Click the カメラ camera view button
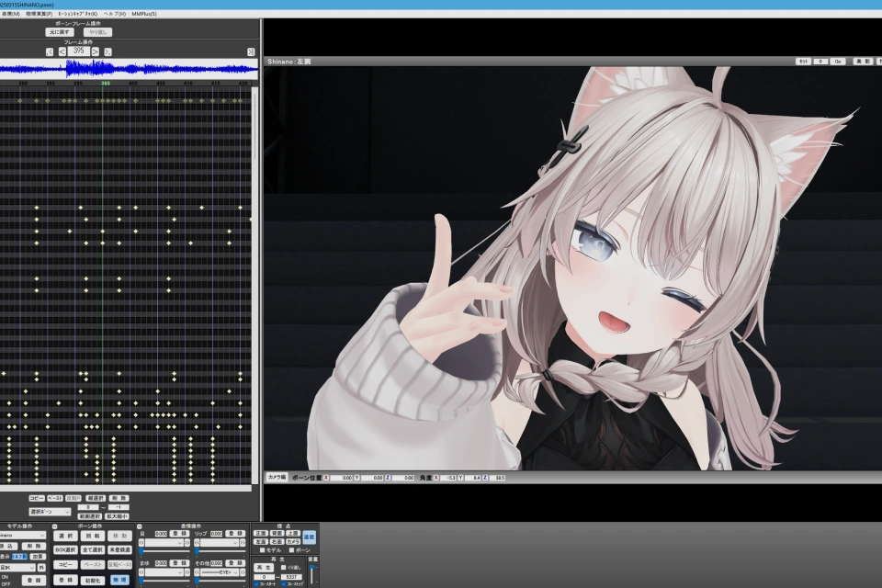Image resolution: width=882 pixels, height=588 pixels. click(x=293, y=542)
